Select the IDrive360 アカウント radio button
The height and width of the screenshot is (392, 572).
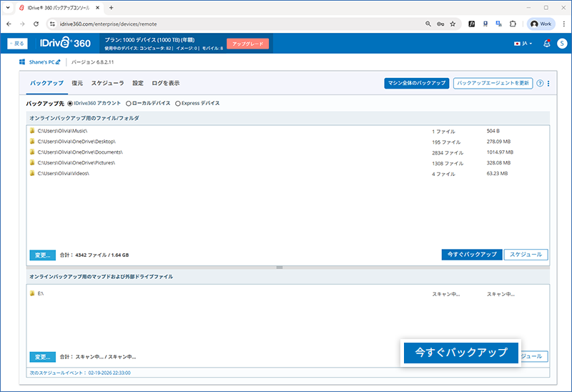(x=70, y=103)
